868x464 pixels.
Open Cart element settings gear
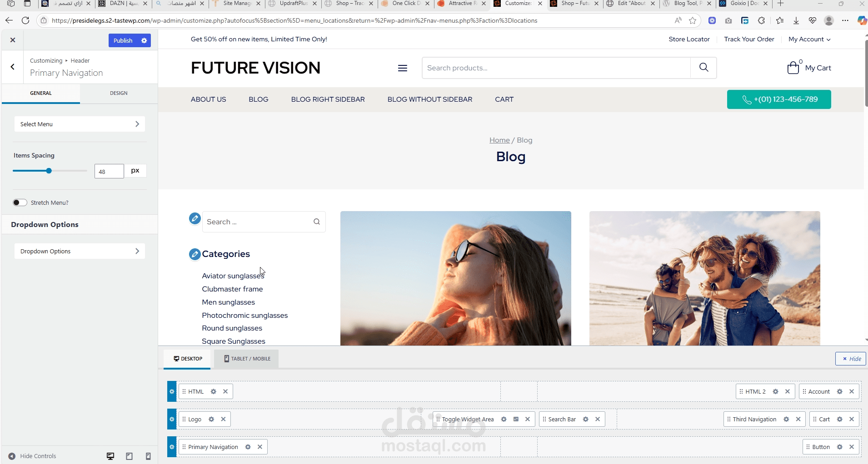click(840, 419)
